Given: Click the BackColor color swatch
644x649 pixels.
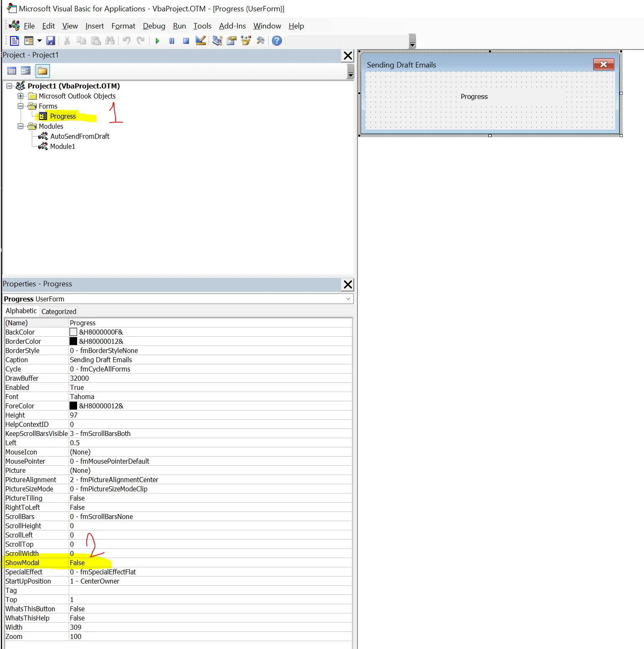Looking at the screenshot, I should click(x=73, y=332).
